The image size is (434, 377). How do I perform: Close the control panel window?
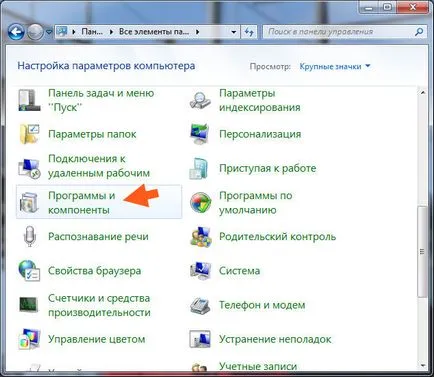pyautogui.click(x=413, y=7)
